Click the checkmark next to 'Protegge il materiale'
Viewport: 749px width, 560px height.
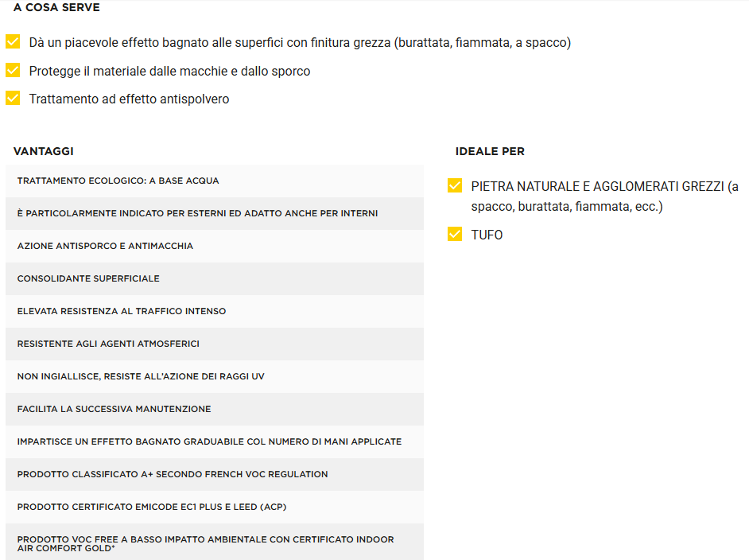[13, 71]
